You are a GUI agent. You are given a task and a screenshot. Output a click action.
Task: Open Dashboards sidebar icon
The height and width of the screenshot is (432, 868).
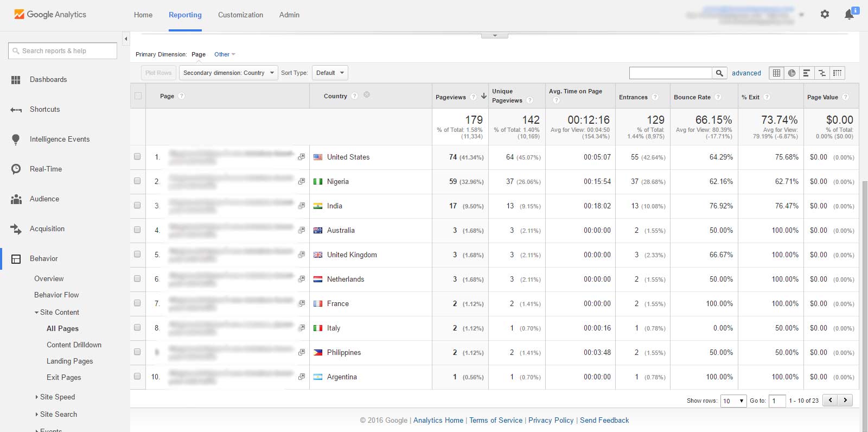click(x=16, y=80)
